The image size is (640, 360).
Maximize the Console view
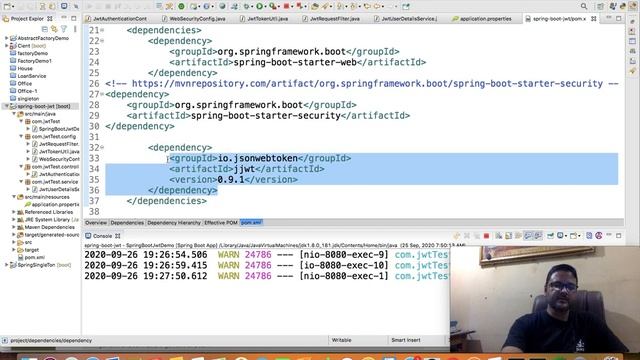point(619,236)
